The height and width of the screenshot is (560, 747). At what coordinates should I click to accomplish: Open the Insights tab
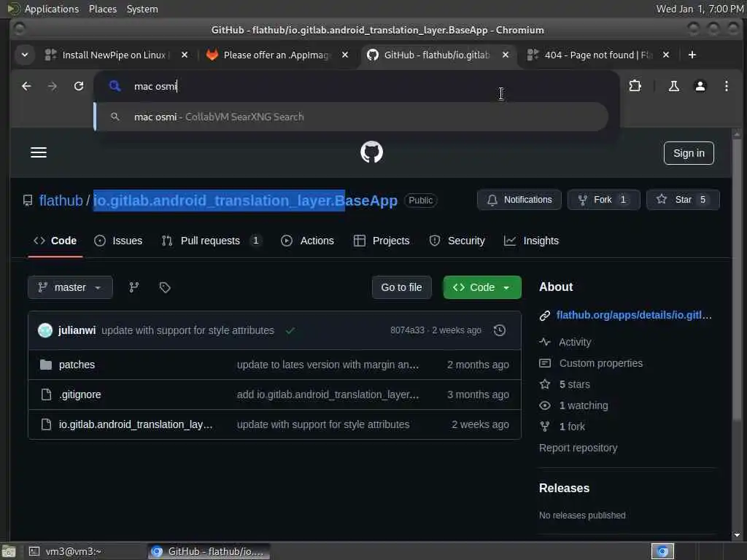tap(531, 241)
